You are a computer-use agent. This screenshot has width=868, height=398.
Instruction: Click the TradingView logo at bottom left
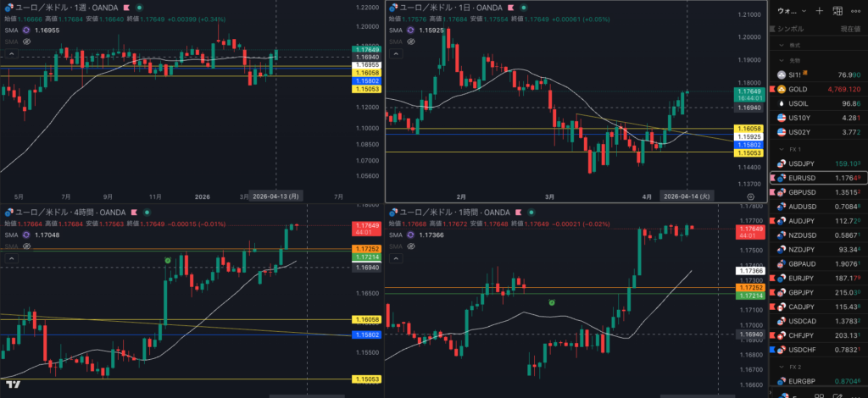point(14,384)
